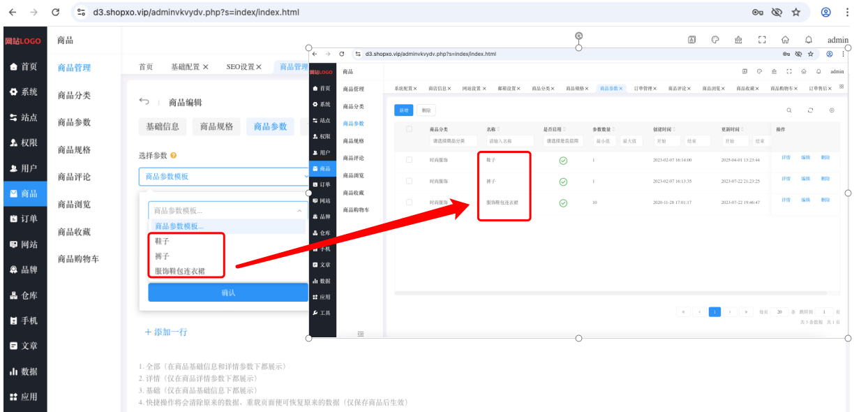Open 站点 in the main window sidebar
Screen dimensions: 868x412
[24, 117]
